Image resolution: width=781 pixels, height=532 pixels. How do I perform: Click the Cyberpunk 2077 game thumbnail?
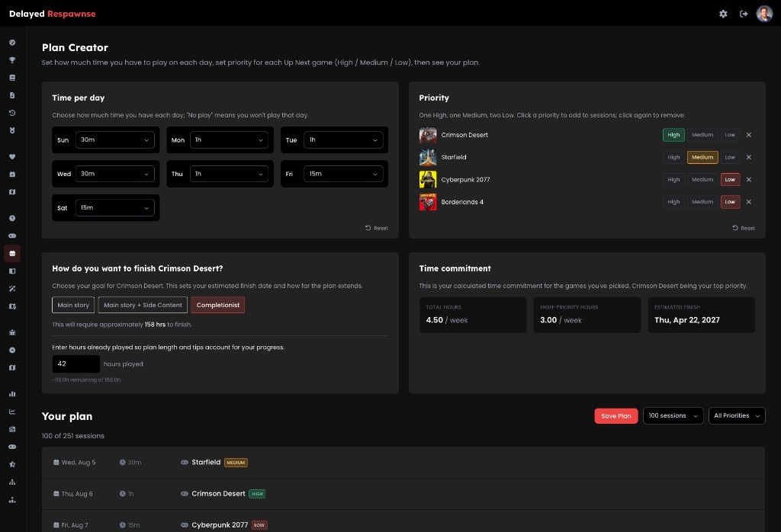click(x=428, y=180)
